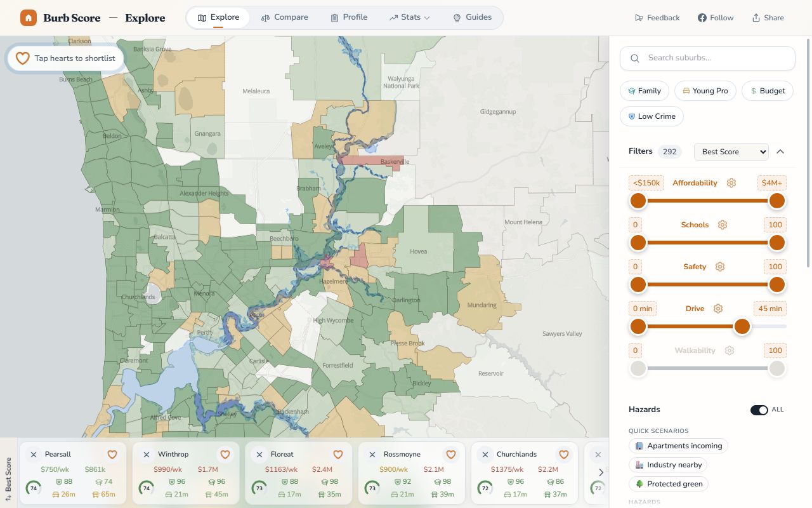Screen dimensions: 812x508
Task: Click the Pearsall score ring 74
Action: pyautogui.click(x=34, y=488)
